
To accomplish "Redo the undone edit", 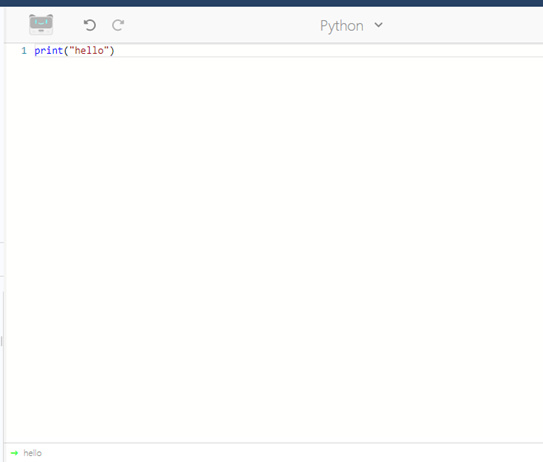I will (x=118, y=25).
